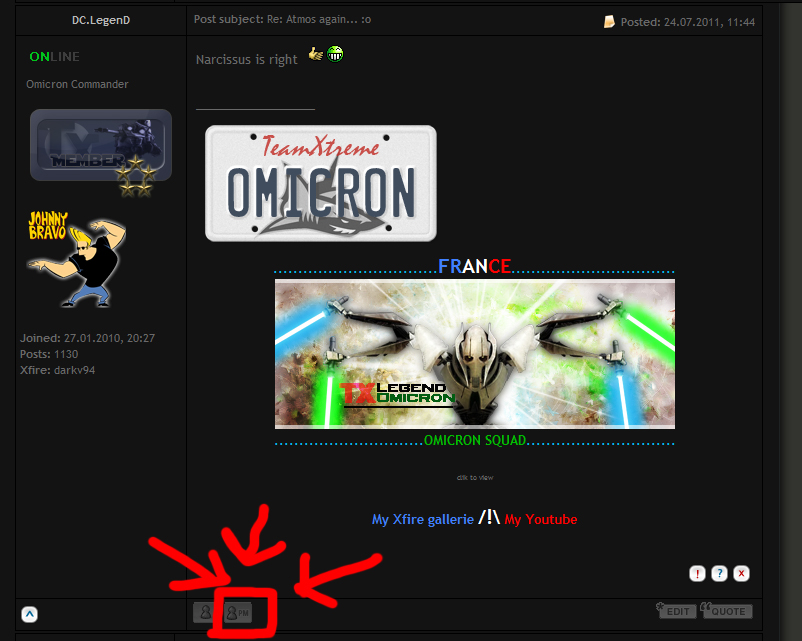Image resolution: width=802 pixels, height=641 pixels.
Task: Click the MEMBER rank badge with stars
Action: pyautogui.click(x=101, y=152)
